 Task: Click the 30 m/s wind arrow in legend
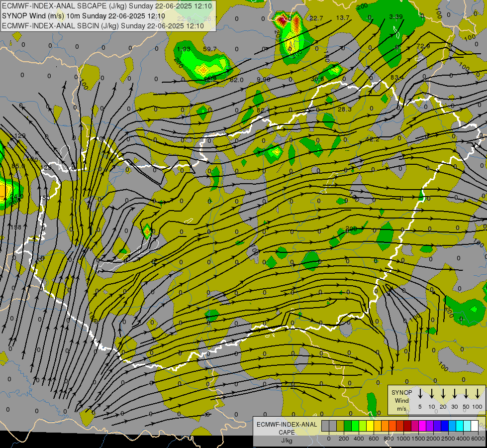pos(454,394)
